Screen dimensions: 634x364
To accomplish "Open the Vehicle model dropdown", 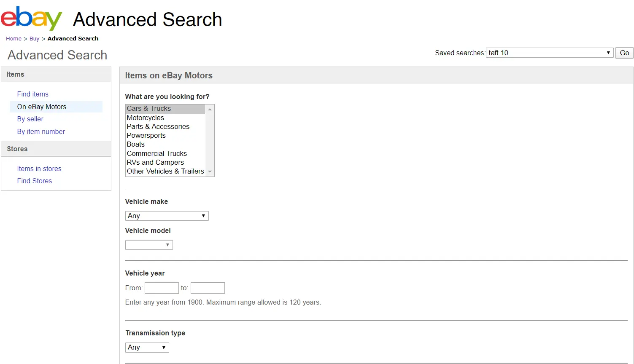I will [149, 245].
